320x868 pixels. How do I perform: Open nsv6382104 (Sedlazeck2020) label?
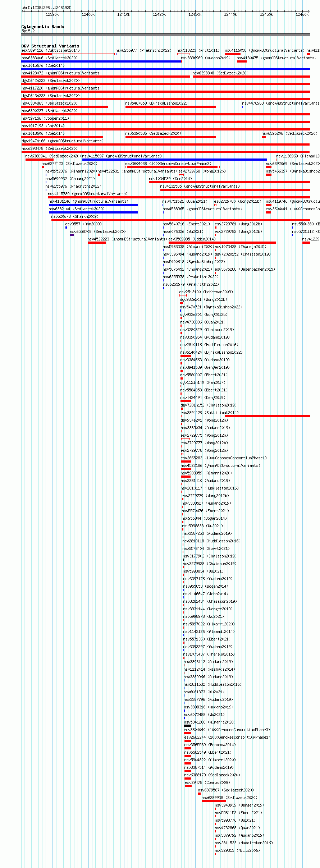[x=77, y=209]
